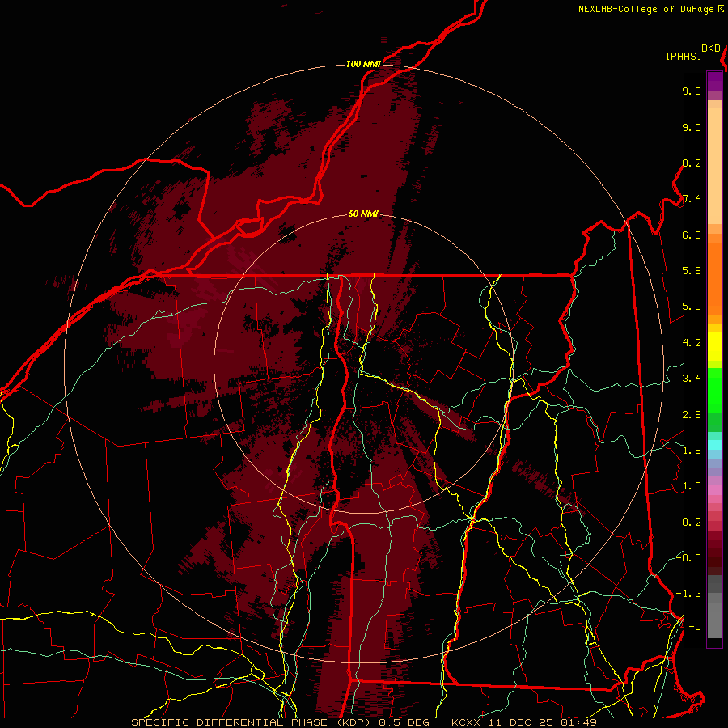The height and width of the screenshot is (728, 728).
Task: Click the 6.6 scale value
Action: coord(692,235)
